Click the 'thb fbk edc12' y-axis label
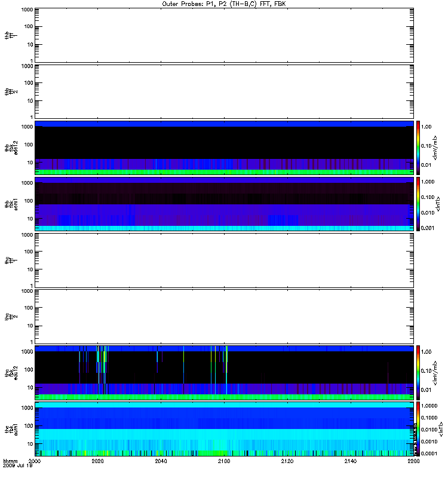Viewport: 448px width, 478px height. pos(11,148)
